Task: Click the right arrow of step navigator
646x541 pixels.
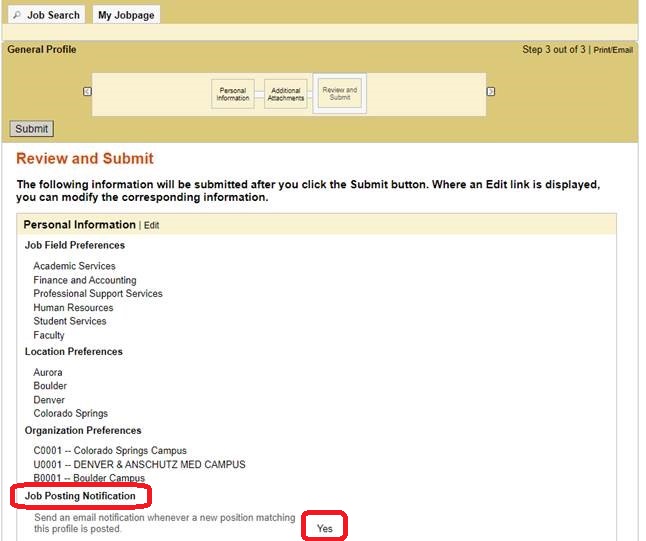Action: (491, 91)
